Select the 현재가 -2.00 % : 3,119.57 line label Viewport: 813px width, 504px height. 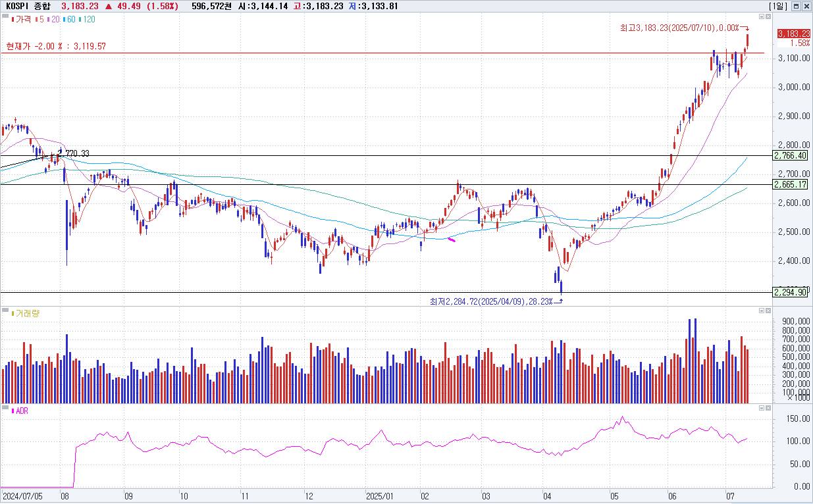tap(56, 47)
